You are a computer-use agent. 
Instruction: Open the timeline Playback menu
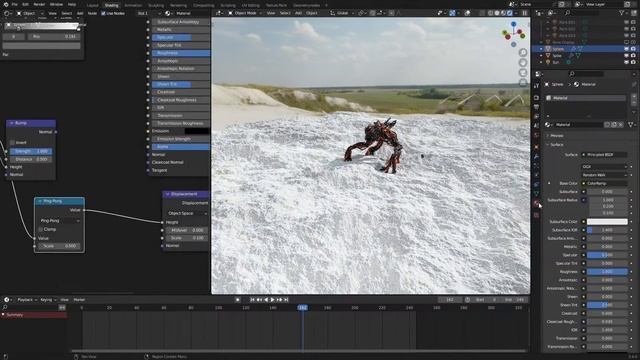(27, 300)
